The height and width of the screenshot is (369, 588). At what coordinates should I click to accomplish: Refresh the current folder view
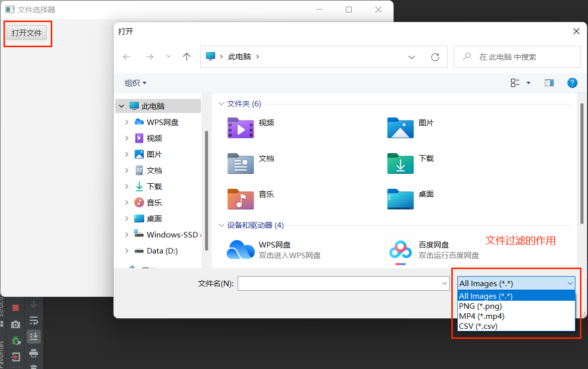click(x=435, y=57)
